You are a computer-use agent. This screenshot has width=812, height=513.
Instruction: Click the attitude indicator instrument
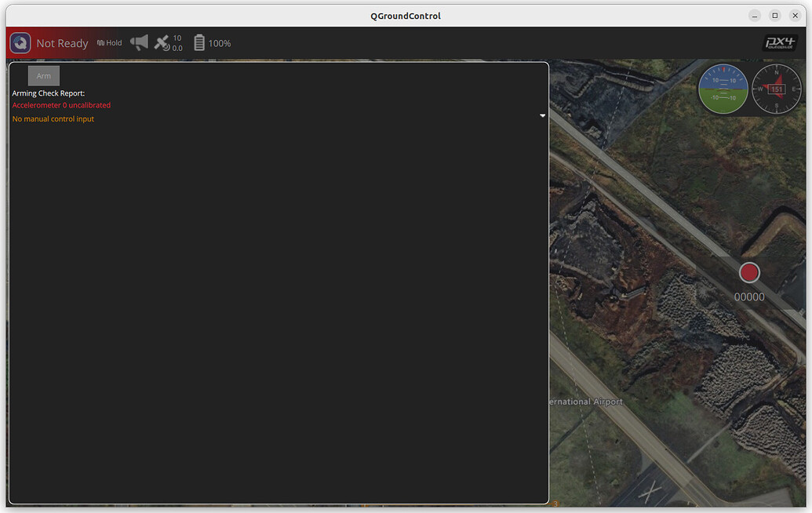[x=723, y=89]
